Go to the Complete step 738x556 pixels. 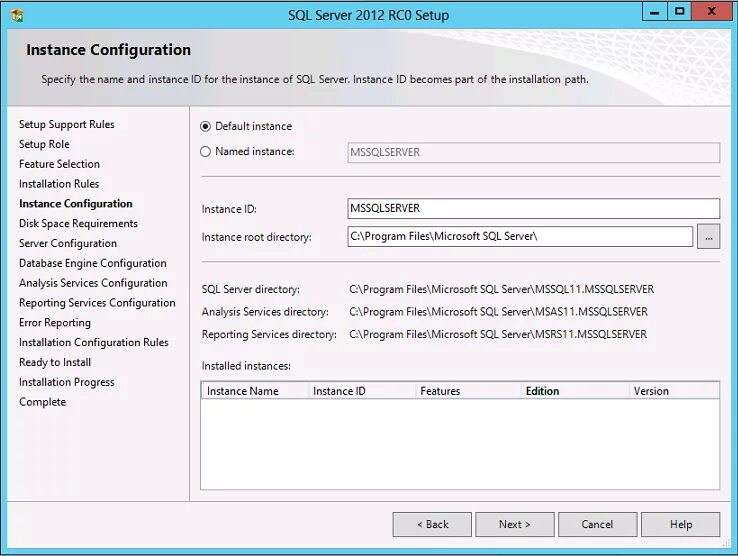point(42,402)
